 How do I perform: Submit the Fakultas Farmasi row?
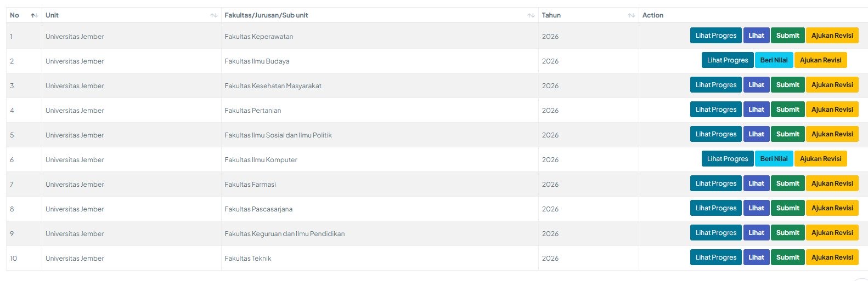[x=787, y=183]
